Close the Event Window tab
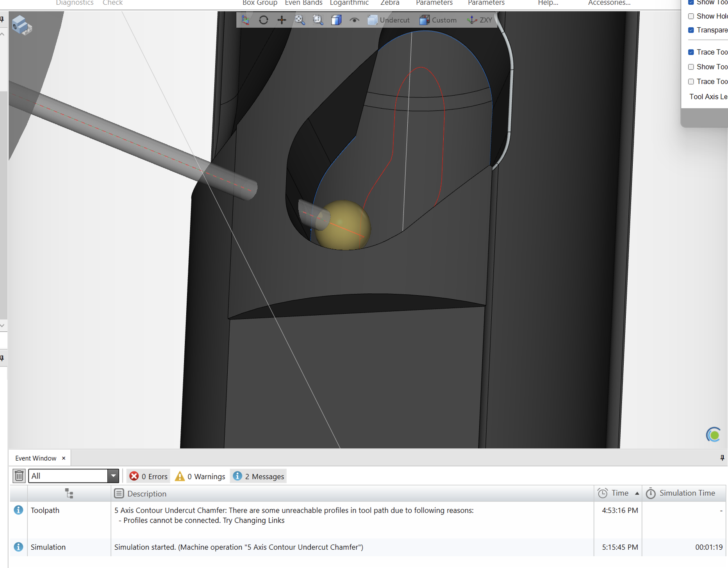The height and width of the screenshot is (568, 728). (64, 458)
